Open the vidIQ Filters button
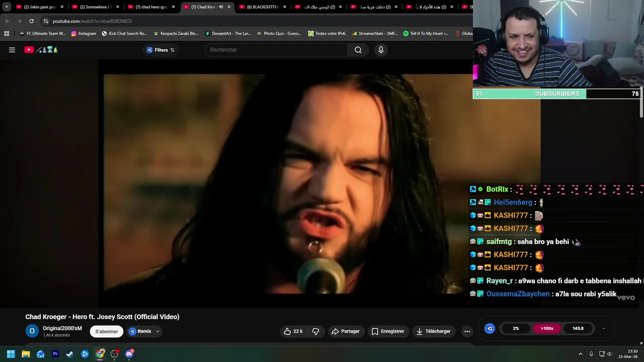This screenshot has width=644, height=362. (x=160, y=50)
